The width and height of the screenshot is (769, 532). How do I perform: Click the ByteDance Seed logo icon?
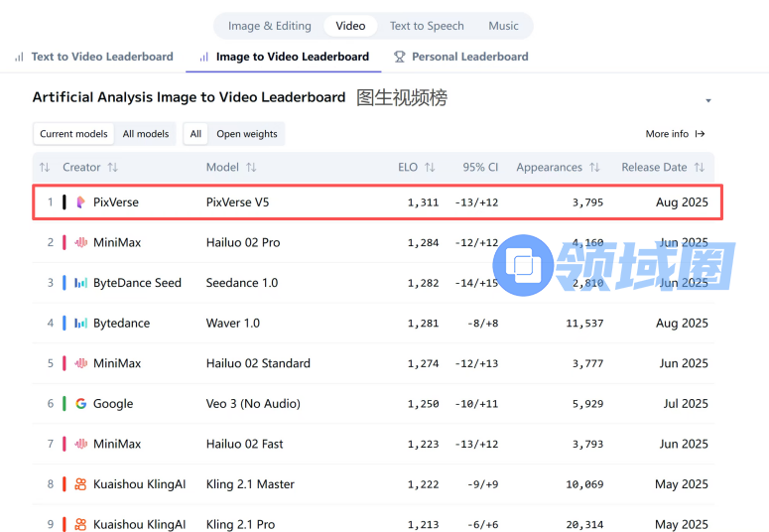click(80, 283)
